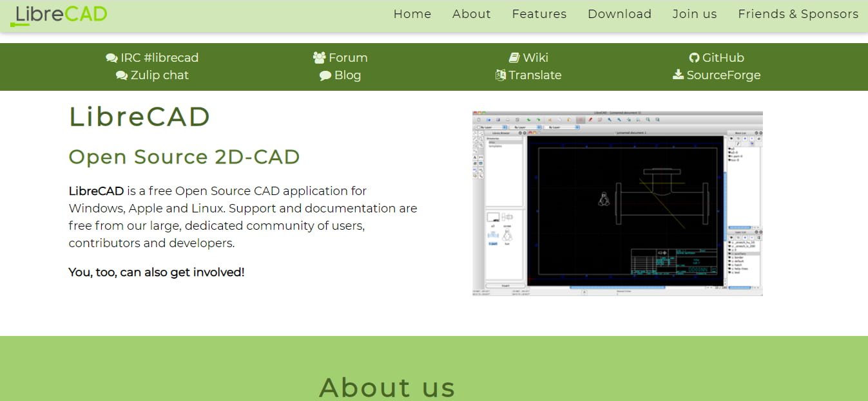The image size is (868, 401).
Task: Select Join us in the top navigation
Action: pos(695,14)
